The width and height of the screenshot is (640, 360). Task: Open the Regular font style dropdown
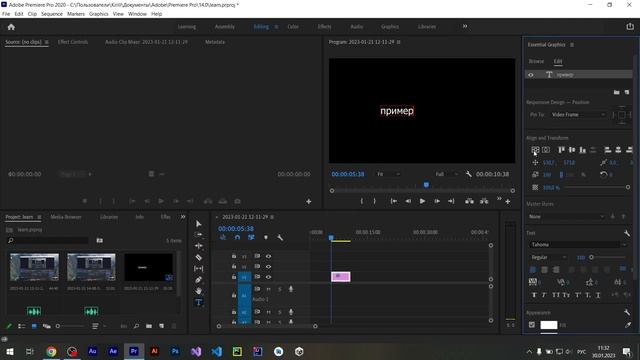[x=548, y=258]
